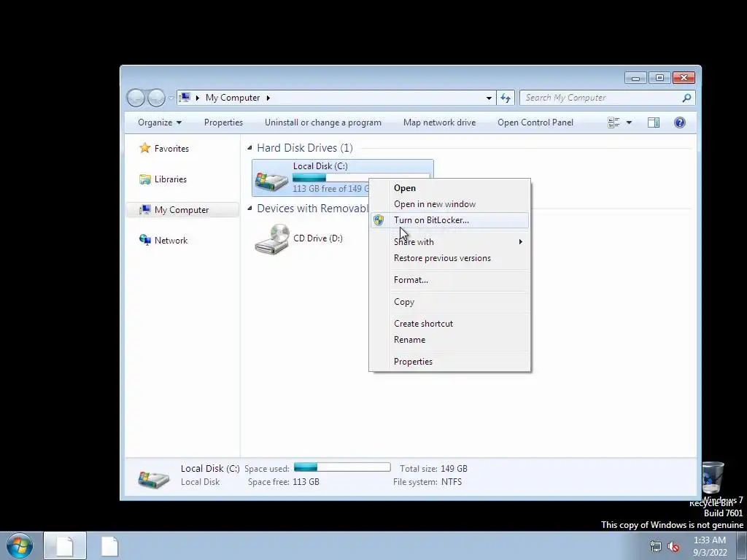Click the Network globe icon
This screenshot has width=747, height=560.
145,239
